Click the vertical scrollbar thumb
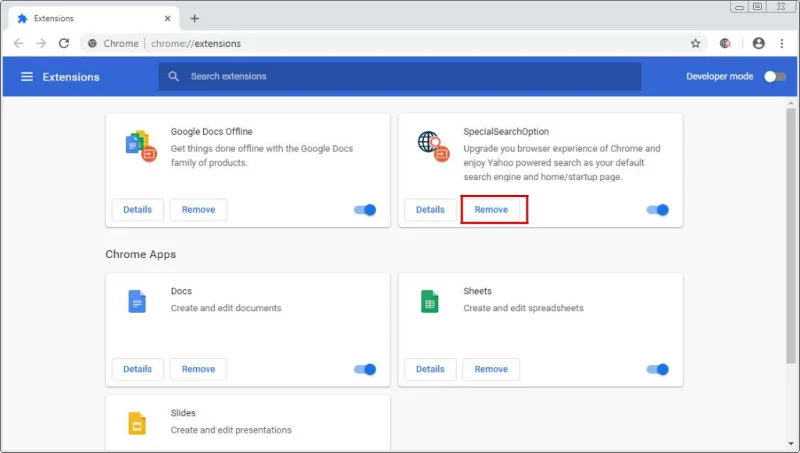800x453 pixels. pyautogui.click(x=791, y=236)
